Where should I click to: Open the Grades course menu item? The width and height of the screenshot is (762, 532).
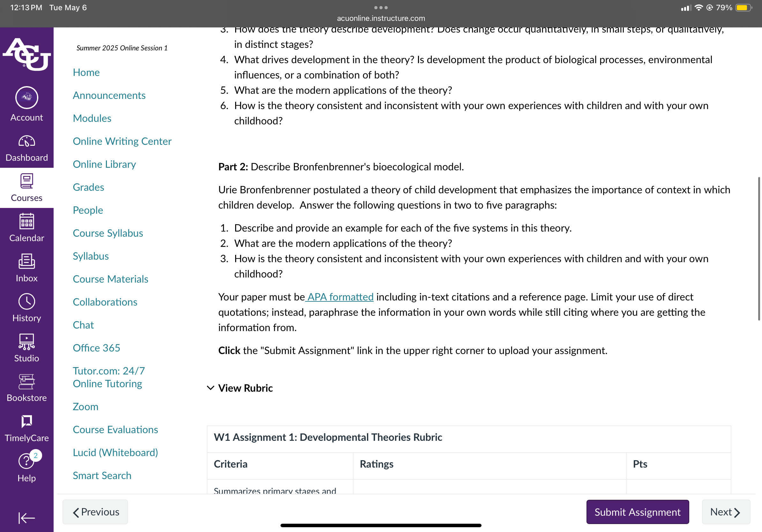pos(88,187)
